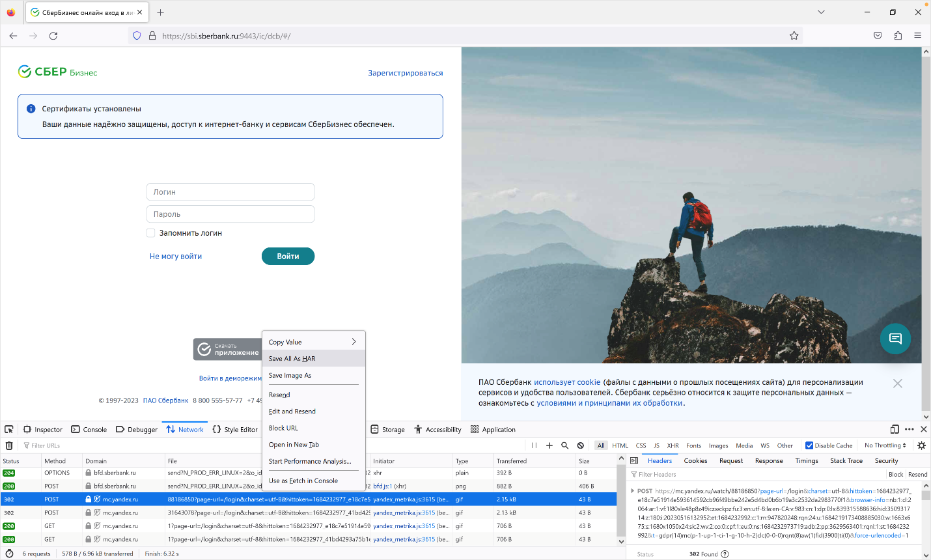The height and width of the screenshot is (560, 931).
Task: Toggle the Disable Cache checkbox
Action: coord(809,445)
